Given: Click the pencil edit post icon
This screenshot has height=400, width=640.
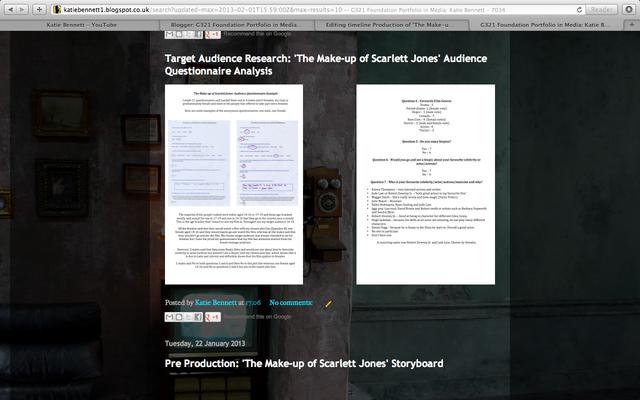Looking at the screenshot, I should (x=329, y=303).
